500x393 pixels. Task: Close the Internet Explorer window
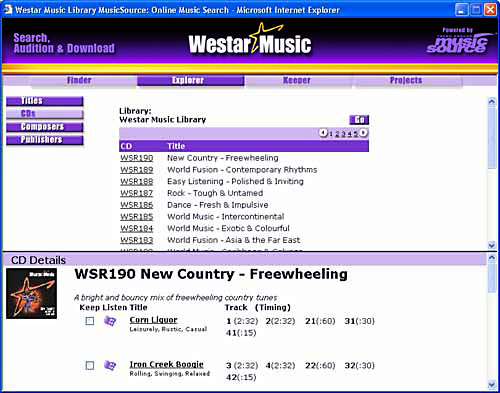click(490, 10)
